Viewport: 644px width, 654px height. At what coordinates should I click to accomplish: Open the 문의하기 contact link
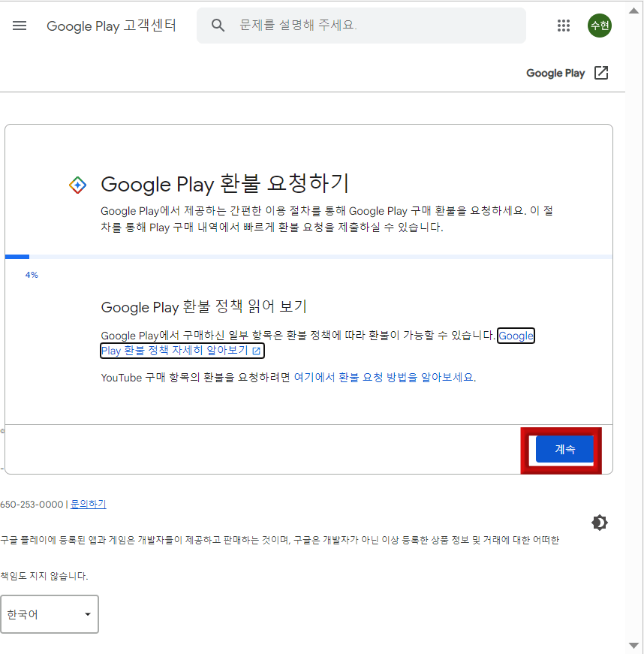pyautogui.click(x=88, y=504)
